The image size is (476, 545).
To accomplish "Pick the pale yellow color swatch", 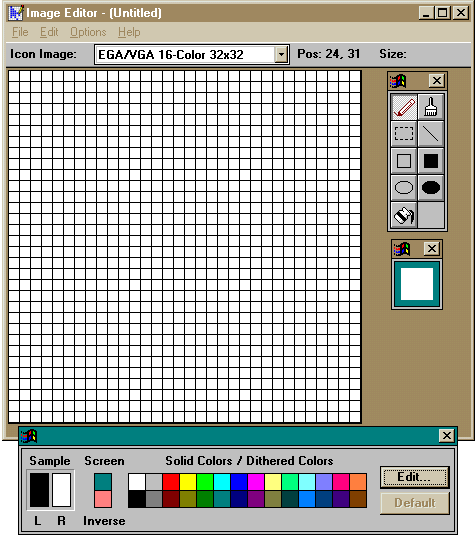I will [x=273, y=482].
